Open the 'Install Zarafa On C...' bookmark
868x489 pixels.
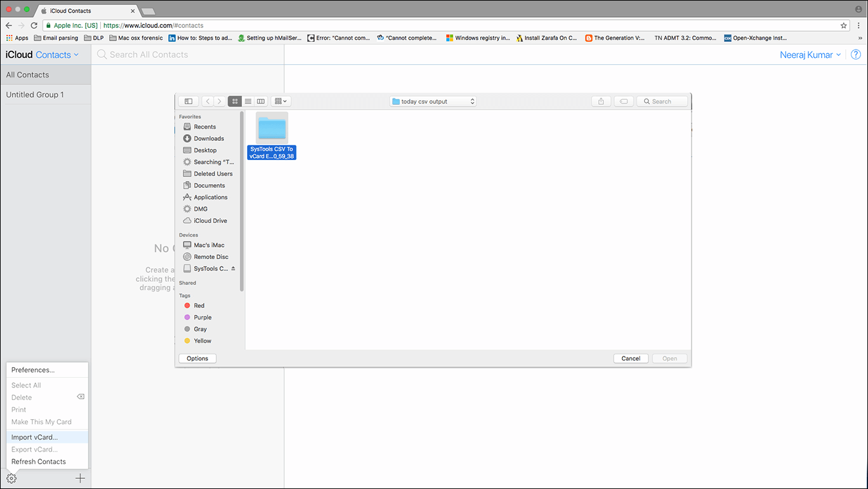[546, 38]
